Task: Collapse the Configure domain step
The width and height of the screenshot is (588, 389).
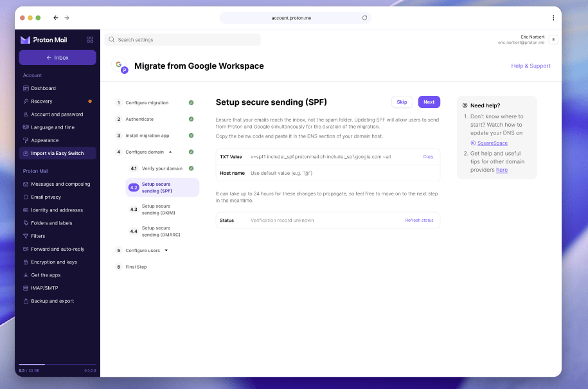Action: (x=170, y=152)
